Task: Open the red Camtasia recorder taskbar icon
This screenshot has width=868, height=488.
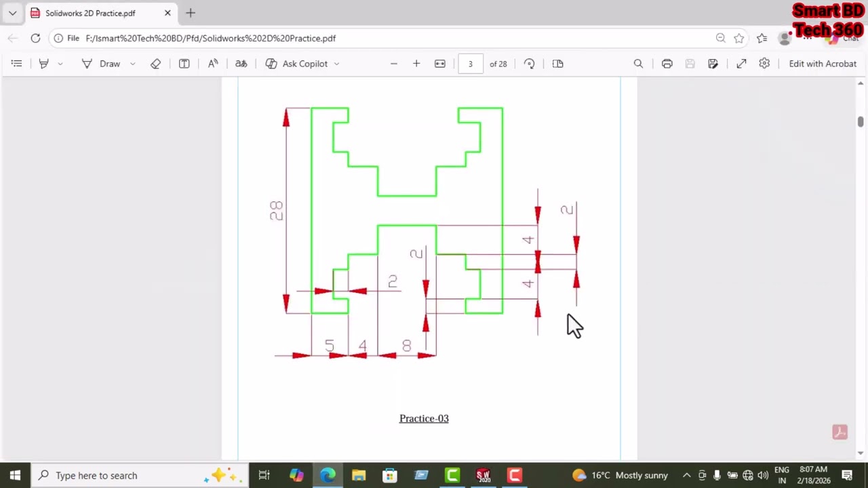Action: tap(515, 475)
